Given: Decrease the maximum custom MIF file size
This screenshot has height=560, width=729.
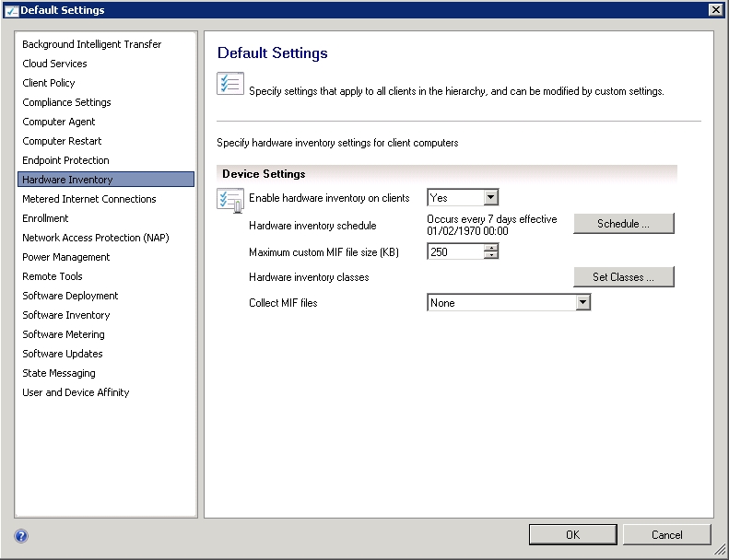Looking at the screenshot, I should [491, 255].
